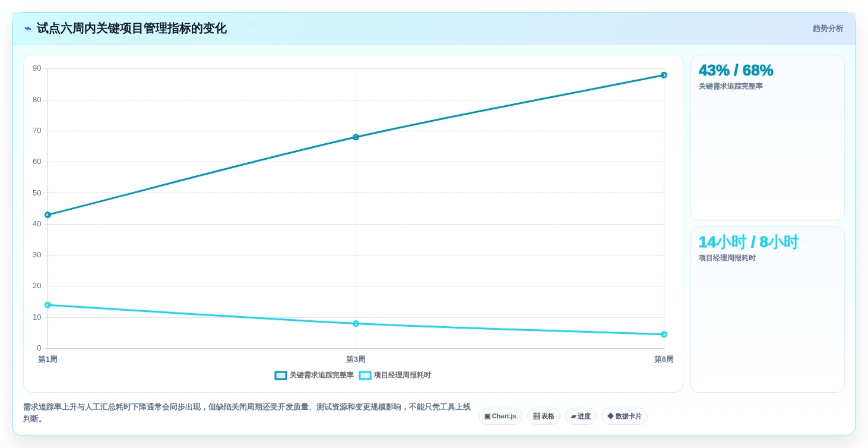Click the lightning icon beside the title

pyautogui.click(x=28, y=29)
